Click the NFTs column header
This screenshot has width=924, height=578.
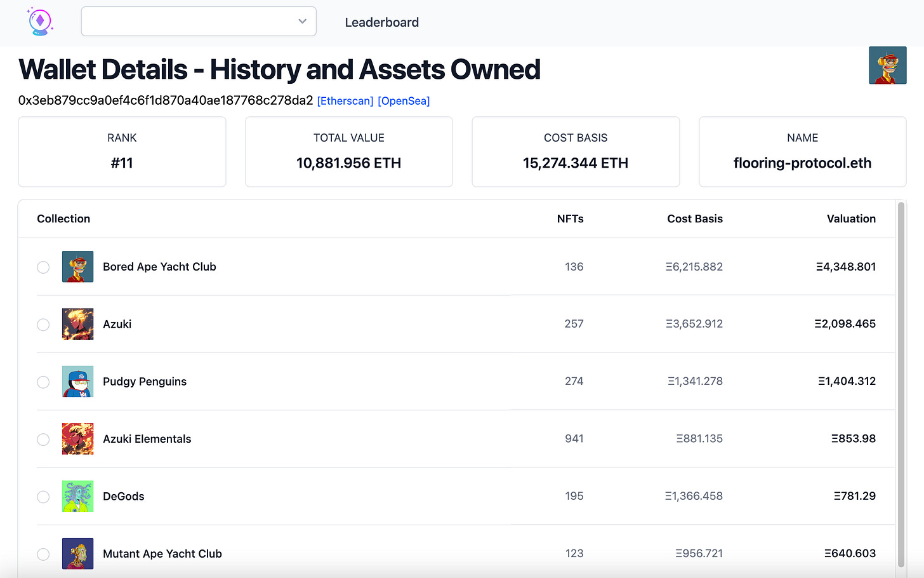[x=570, y=218]
